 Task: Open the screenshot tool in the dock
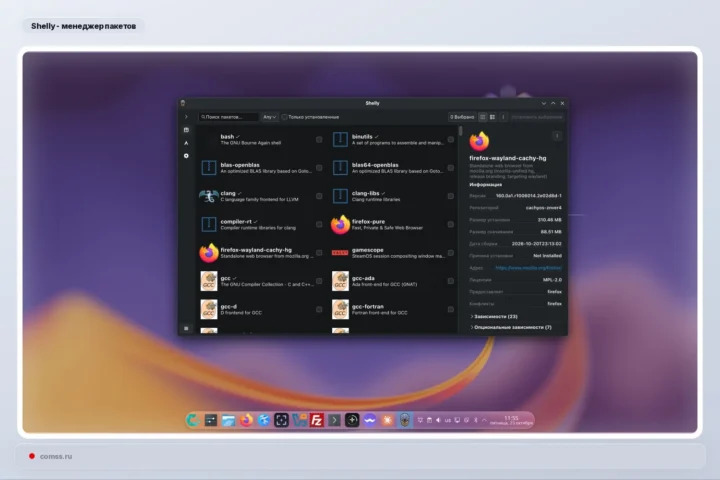281,420
